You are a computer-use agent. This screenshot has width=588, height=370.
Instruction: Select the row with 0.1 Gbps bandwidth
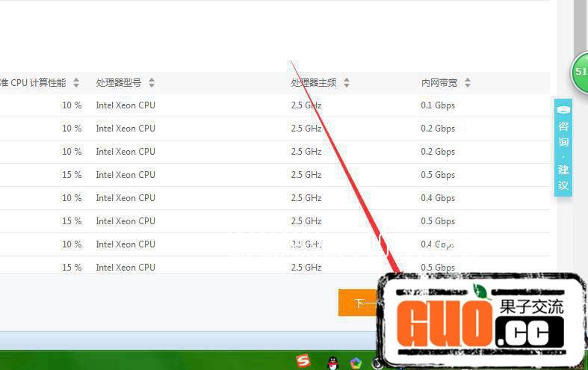tap(437, 105)
